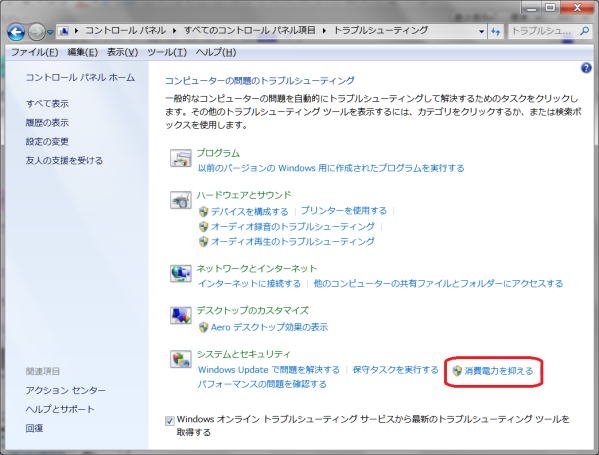This screenshot has width=599, height=455.
Task: Click the Forward navigation arrow button
Action: click(37, 32)
